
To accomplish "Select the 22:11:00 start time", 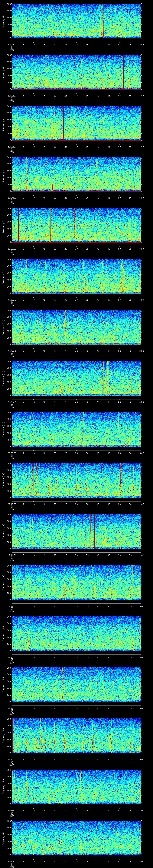I will 12,555.
